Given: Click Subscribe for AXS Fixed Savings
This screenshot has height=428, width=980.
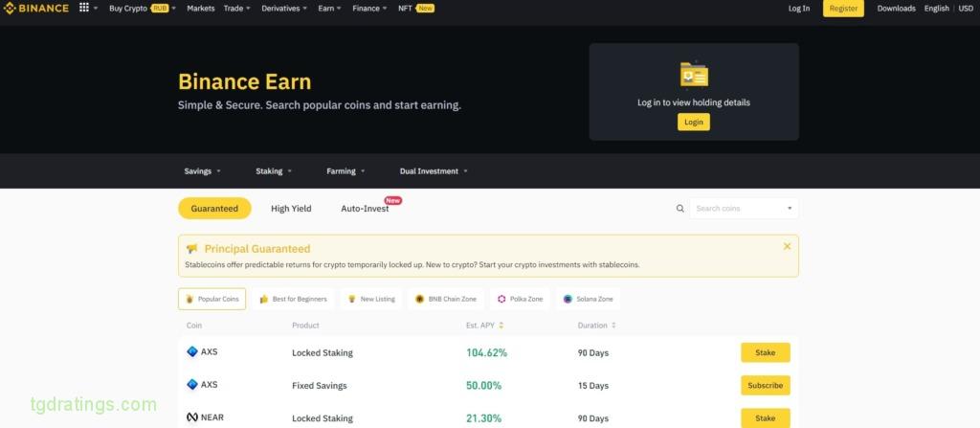Looking at the screenshot, I should coord(766,386).
